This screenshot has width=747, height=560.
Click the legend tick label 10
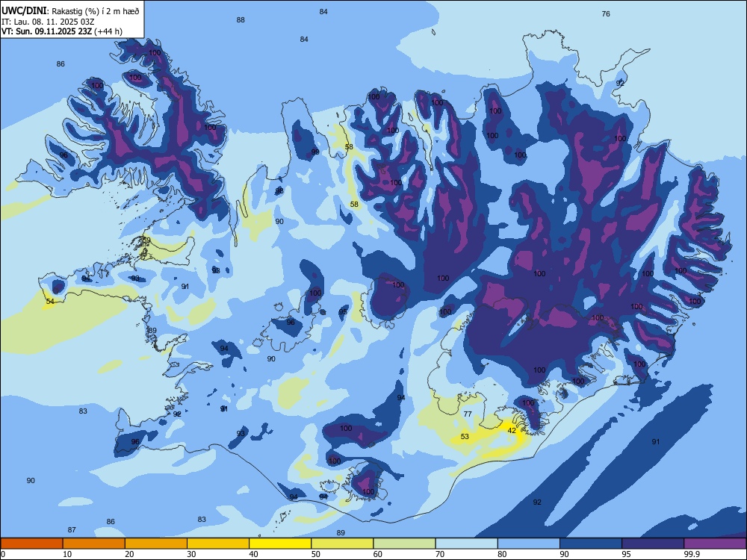[67, 554]
